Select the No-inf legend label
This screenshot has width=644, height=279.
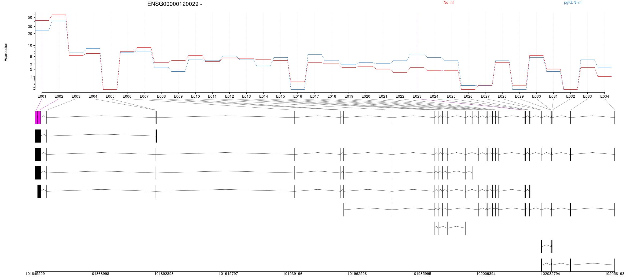[x=448, y=2]
